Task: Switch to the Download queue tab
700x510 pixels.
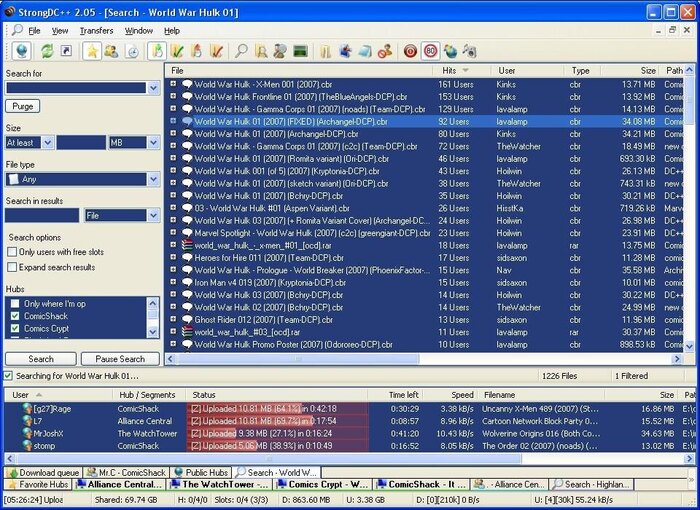Action: [43, 472]
